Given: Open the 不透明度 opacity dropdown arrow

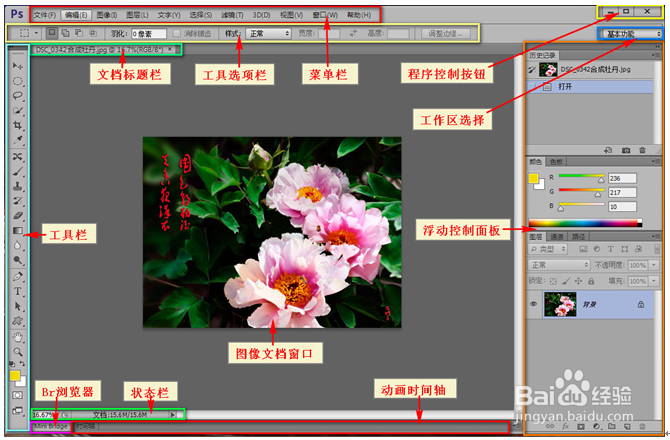Looking at the screenshot, I should [654, 265].
